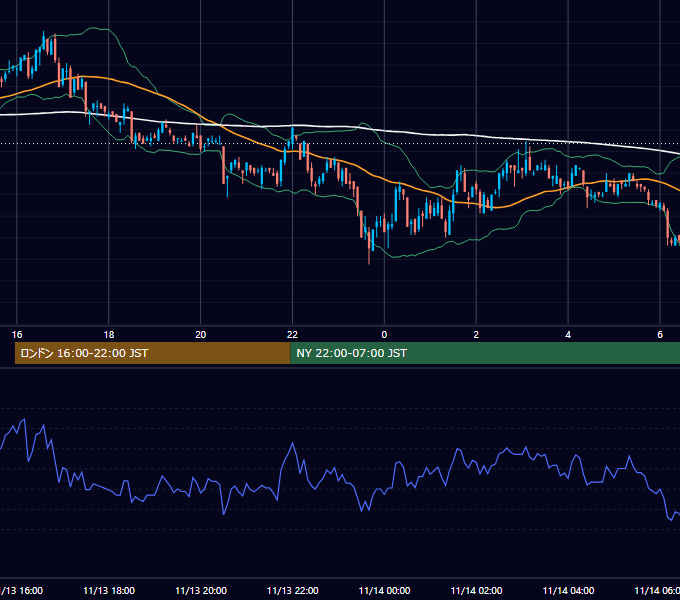Click the 18 hour label on the time axis

[x=109, y=335]
